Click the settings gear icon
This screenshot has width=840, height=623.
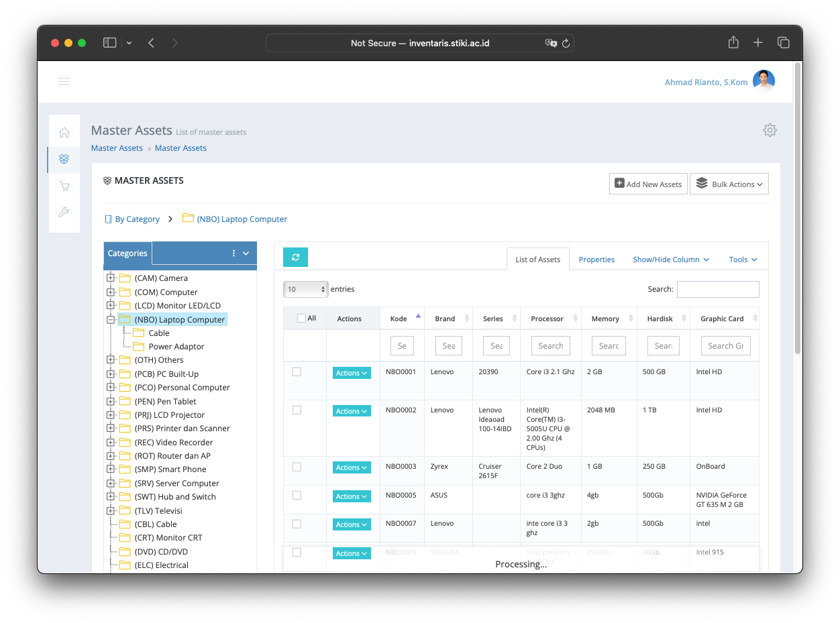[770, 130]
